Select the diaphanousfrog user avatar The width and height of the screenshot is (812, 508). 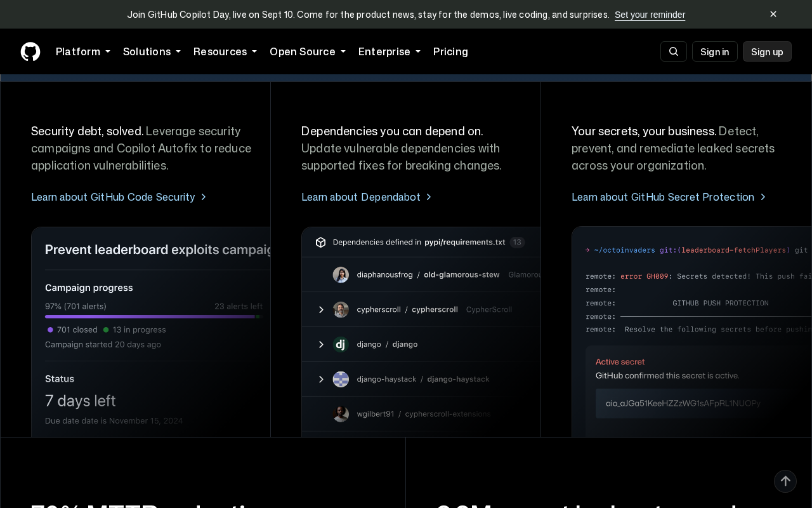coord(341,275)
